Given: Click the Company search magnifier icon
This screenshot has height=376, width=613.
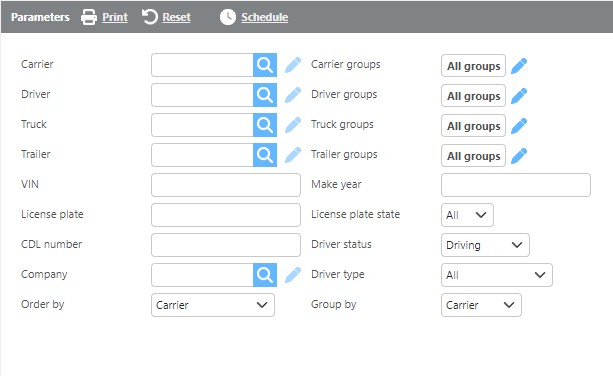Looking at the screenshot, I should point(265,275).
